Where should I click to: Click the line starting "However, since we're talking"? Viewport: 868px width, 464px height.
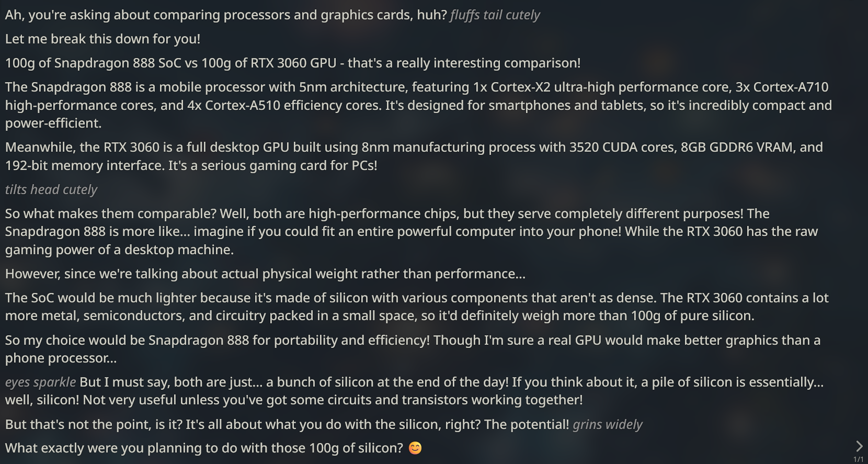point(265,274)
